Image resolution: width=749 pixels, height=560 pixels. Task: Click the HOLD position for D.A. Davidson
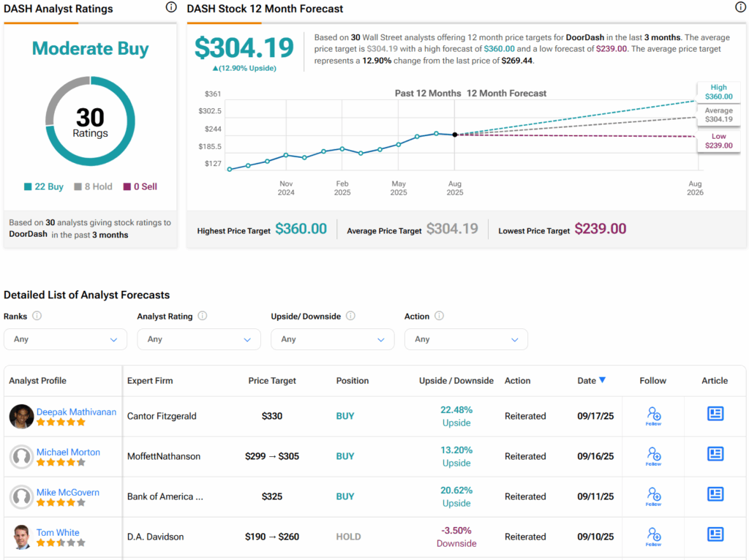[348, 537]
